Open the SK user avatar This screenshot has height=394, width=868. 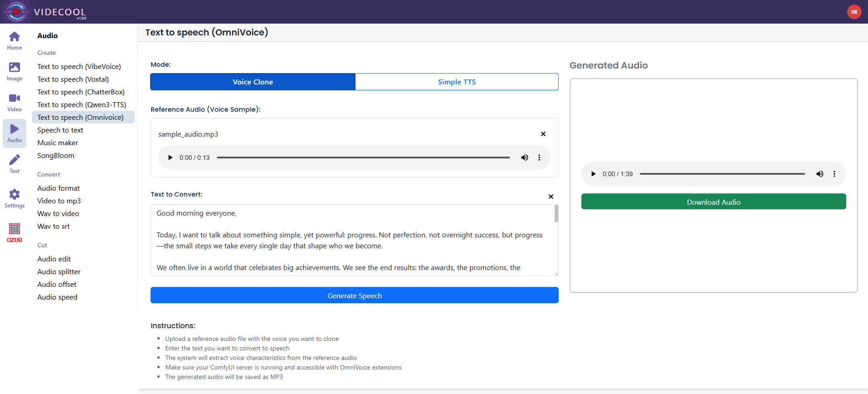click(x=854, y=12)
